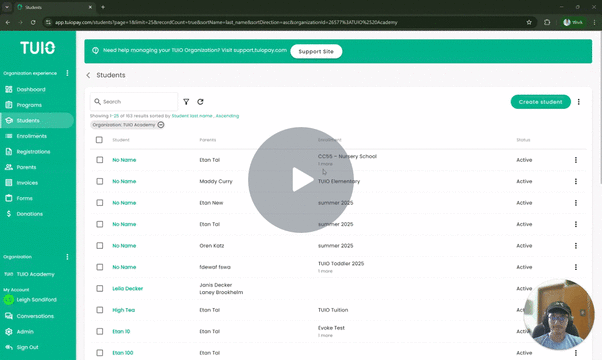The height and width of the screenshot is (360, 602).
Task: Open row menu for fdewaf fswa's student
Action: [x=576, y=267]
